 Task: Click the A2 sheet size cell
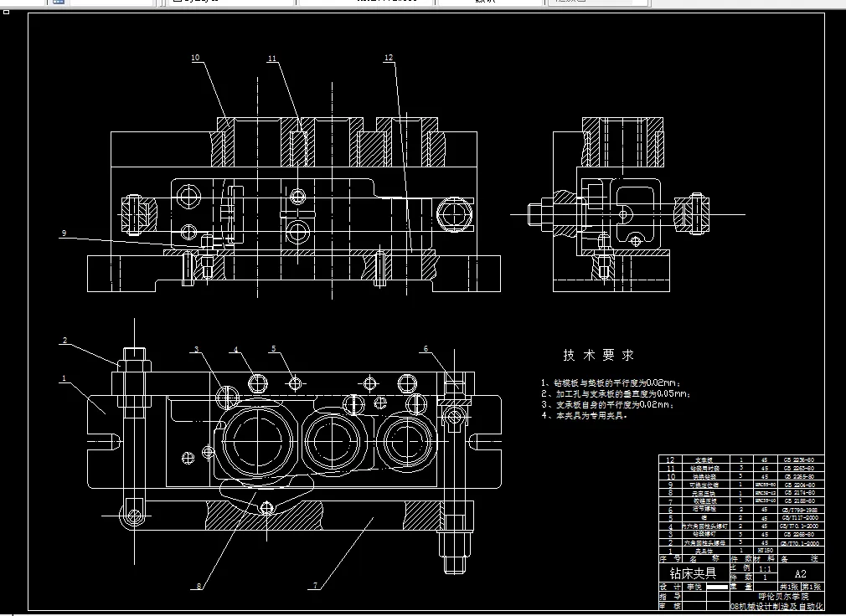[x=800, y=573]
